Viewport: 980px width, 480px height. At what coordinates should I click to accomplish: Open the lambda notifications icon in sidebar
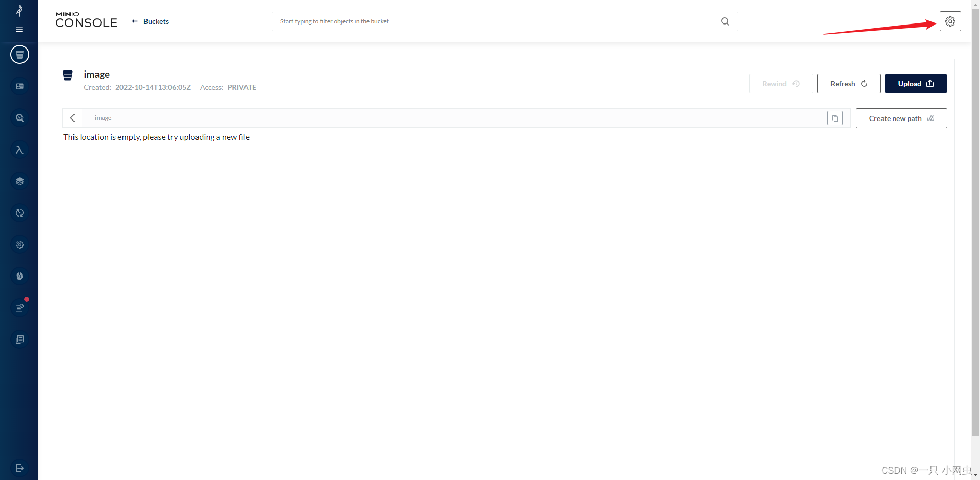tap(19, 150)
